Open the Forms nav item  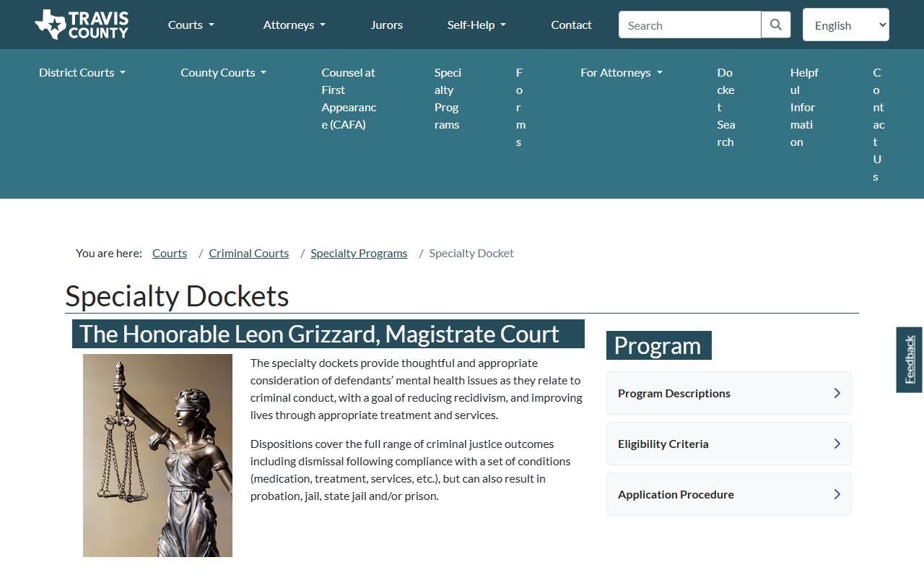click(x=520, y=107)
